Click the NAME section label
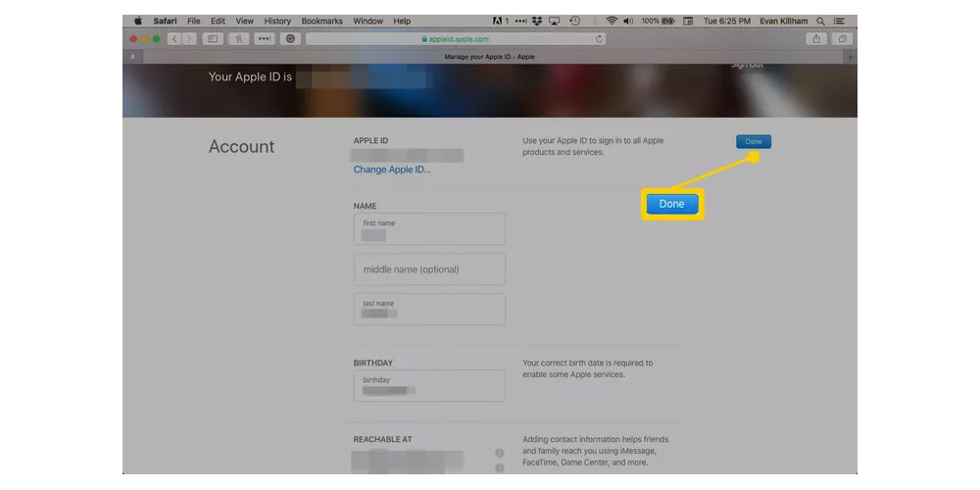 [x=365, y=206]
